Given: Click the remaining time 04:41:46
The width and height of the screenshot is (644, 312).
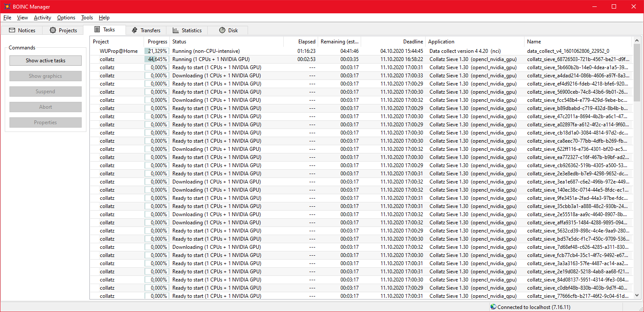Looking at the screenshot, I should pos(350,51).
